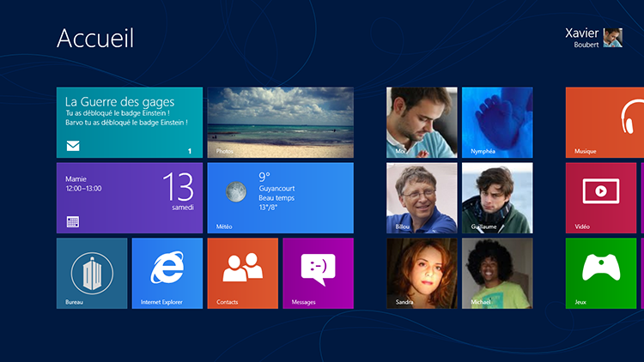Open the Musique headphones tile
The height and width of the screenshot is (362, 644).
point(605,123)
